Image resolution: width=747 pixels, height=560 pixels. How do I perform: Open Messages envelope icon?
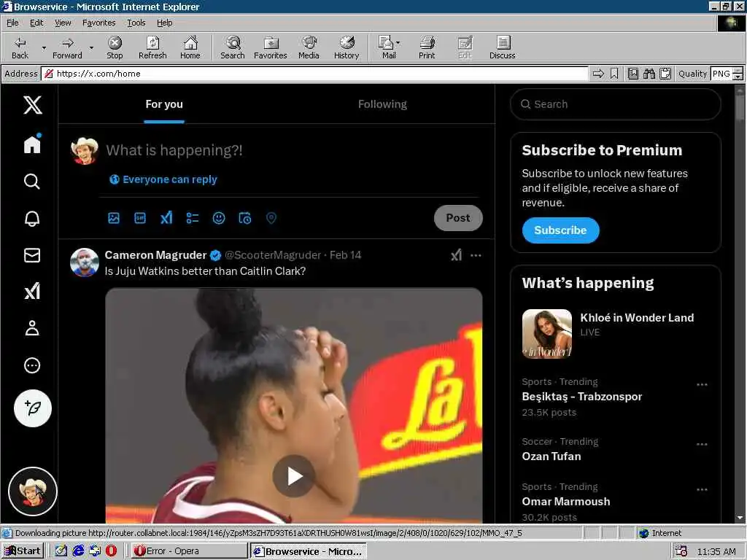32,255
